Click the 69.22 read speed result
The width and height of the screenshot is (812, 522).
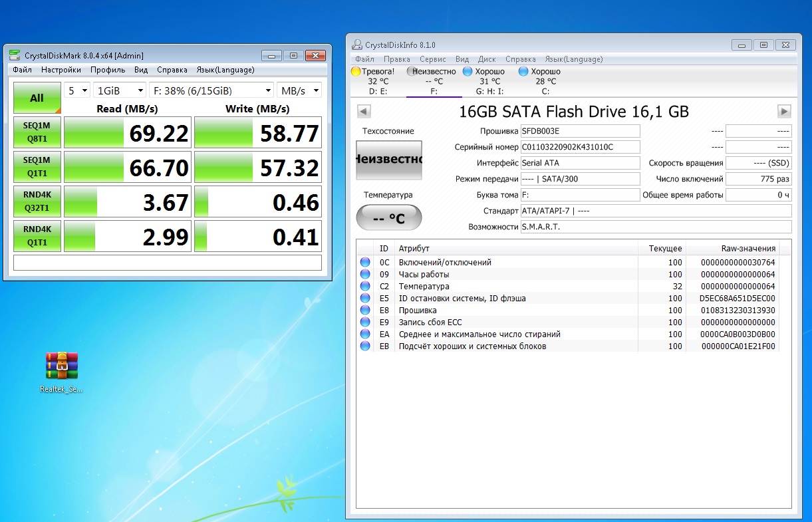coord(128,133)
